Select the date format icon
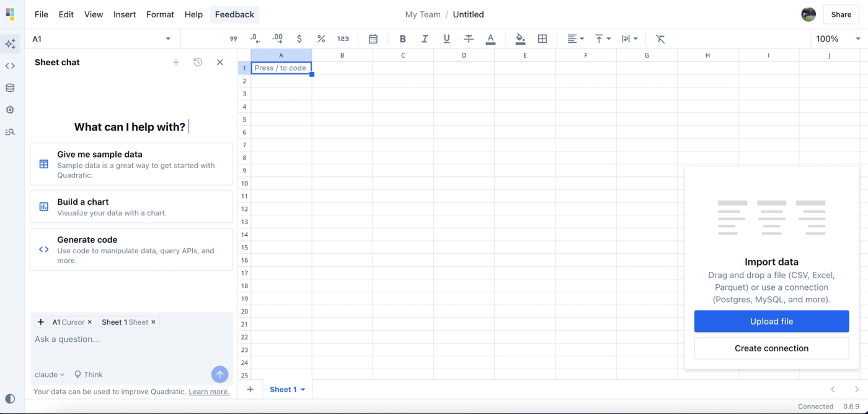The image size is (868, 414). click(x=373, y=38)
